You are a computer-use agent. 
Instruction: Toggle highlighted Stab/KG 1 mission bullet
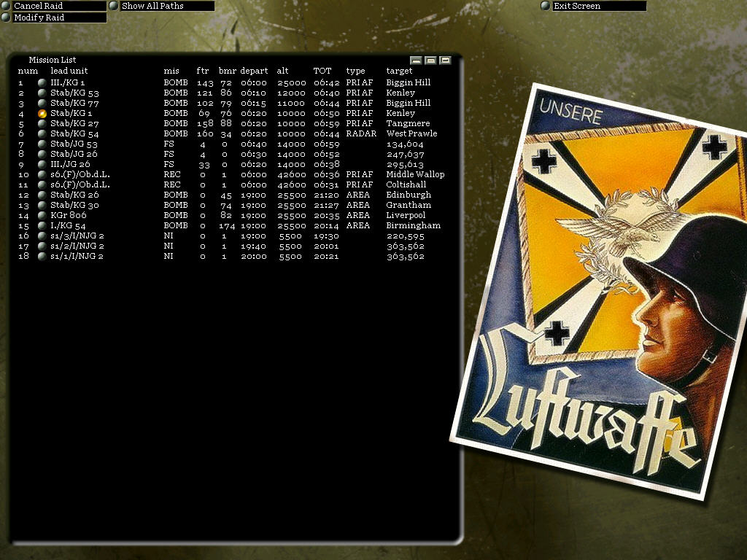pos(42,113)
